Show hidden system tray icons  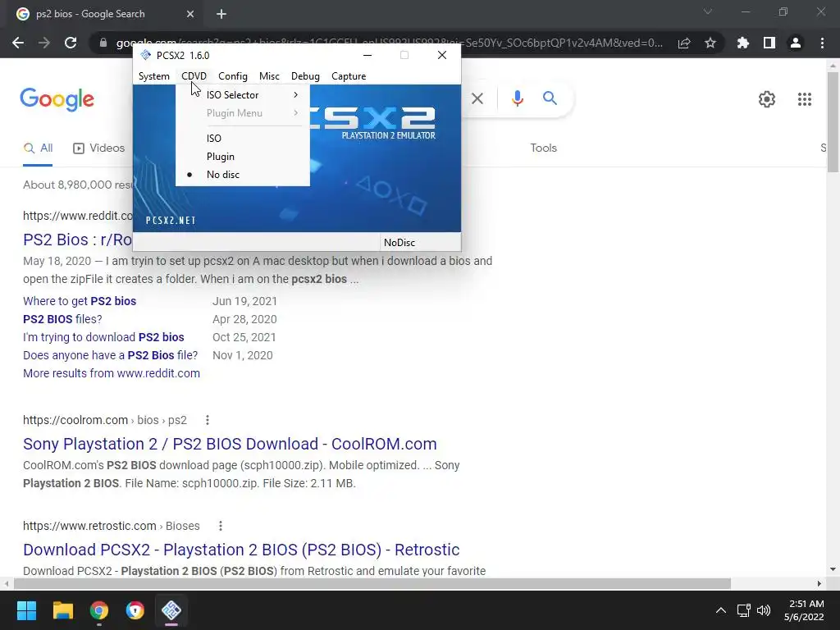point(721,610)
